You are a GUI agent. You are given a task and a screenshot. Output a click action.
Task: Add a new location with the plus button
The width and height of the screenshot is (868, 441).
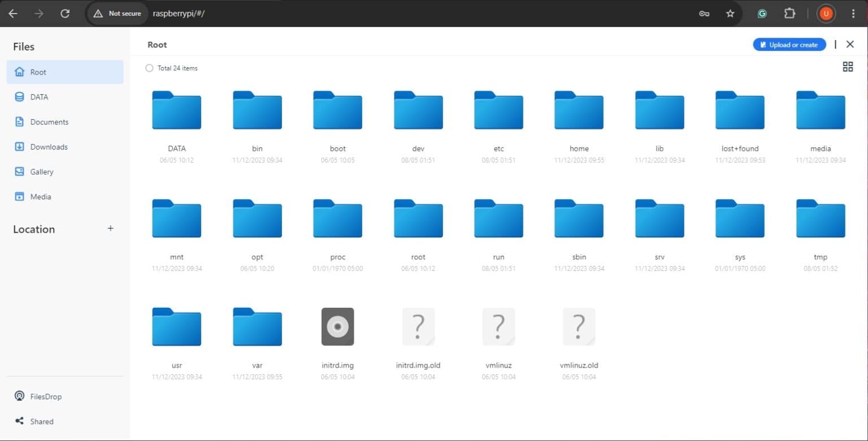click(110, 229)
